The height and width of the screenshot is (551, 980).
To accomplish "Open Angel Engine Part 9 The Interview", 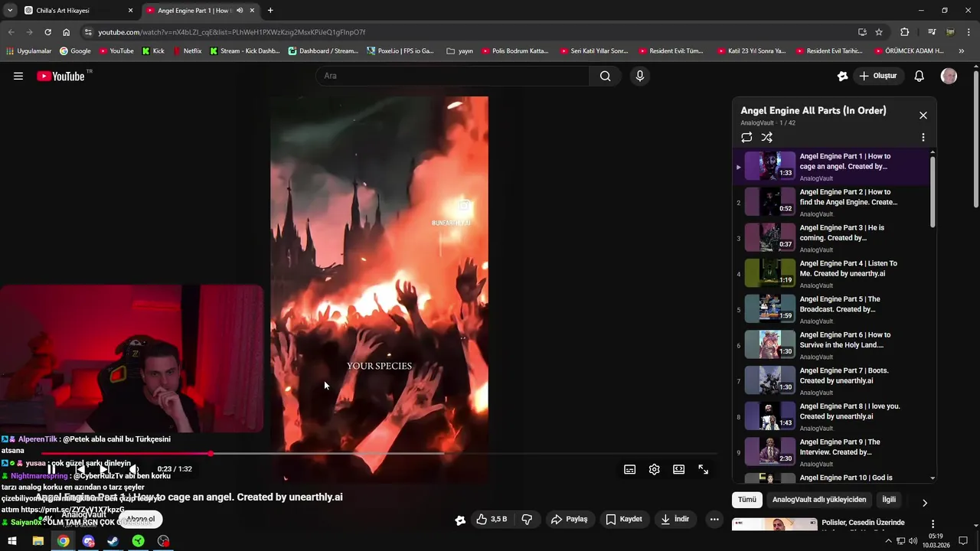I will pyautogui.click(x=833, y=452).
